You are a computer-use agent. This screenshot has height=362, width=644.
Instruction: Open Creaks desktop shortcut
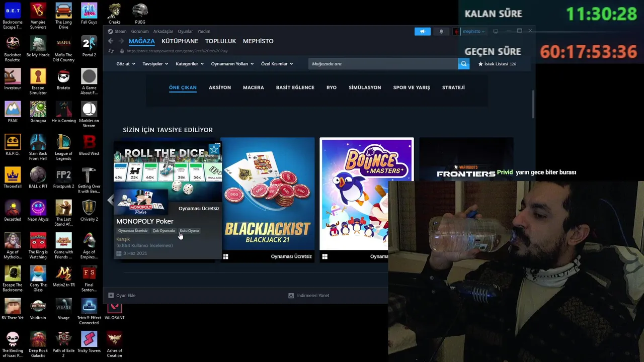(115, 14)
